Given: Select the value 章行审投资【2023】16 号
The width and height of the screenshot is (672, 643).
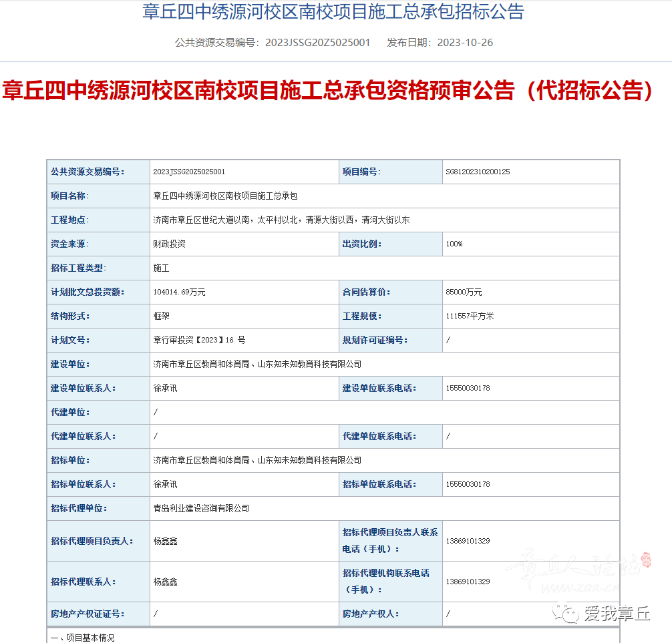Looking at the screenshot, I should [x=199, y=340].
